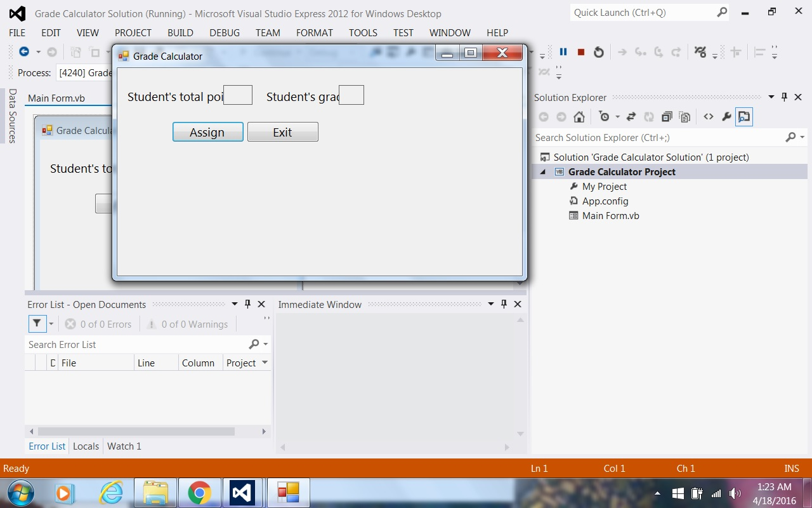Open the Error List filter dropdown

click(x=51, y=324)
